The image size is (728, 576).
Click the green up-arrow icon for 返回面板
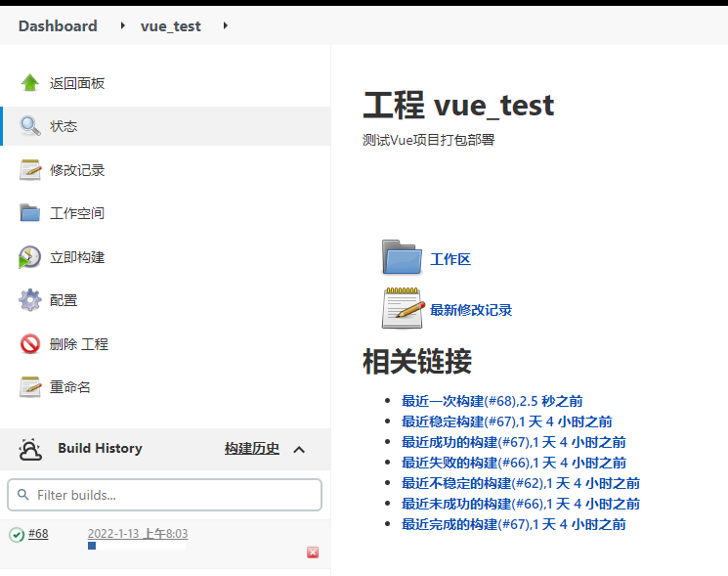point(30,83)
